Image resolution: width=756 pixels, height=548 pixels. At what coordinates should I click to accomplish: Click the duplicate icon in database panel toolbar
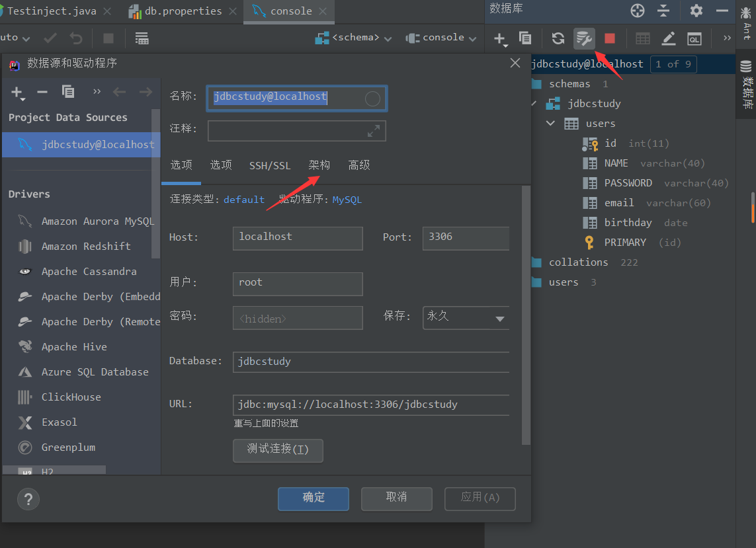(x=525, y=38)
